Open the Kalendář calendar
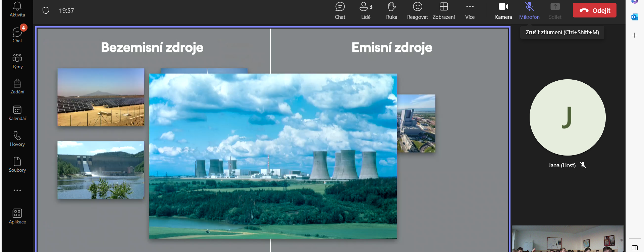The width and height of the screenshot is (644, 252). point(17,113)
